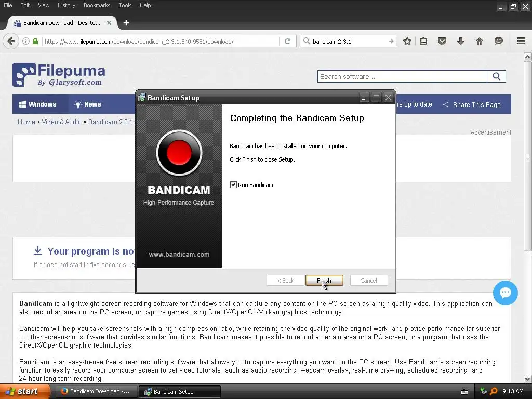
Task: Click the 9:13 AM clock
Action: click(x=513, y=391)
